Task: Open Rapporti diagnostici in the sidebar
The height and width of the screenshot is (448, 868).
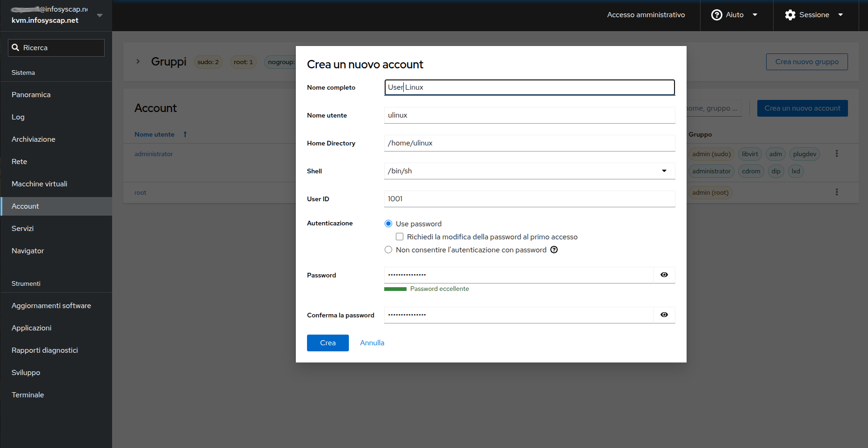Action: click(x=56, y=350)
